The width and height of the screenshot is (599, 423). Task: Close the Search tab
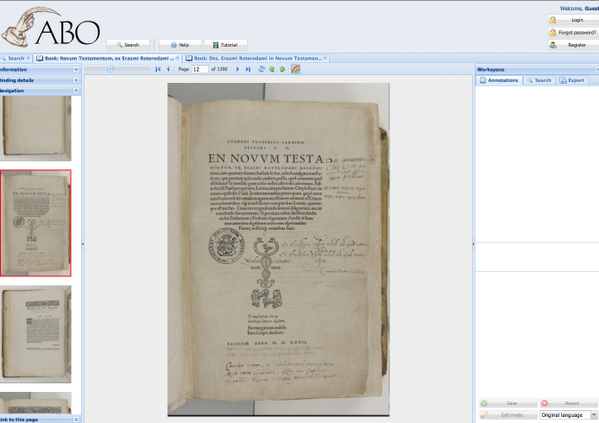28,58
